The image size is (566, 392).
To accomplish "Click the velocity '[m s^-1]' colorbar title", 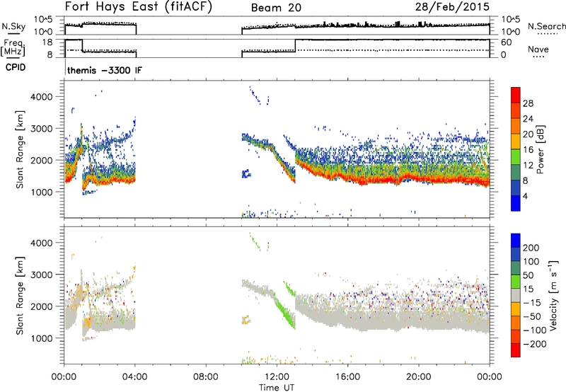I will (553, 295).
